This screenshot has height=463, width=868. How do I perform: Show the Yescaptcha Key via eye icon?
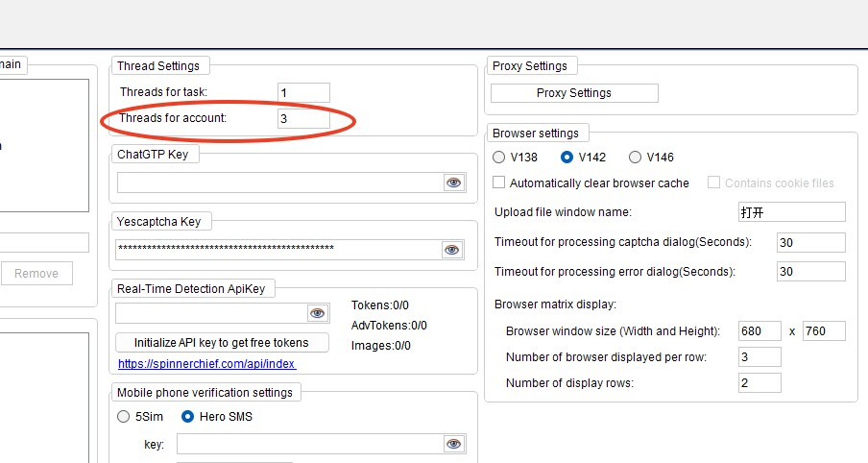[452, 250]
